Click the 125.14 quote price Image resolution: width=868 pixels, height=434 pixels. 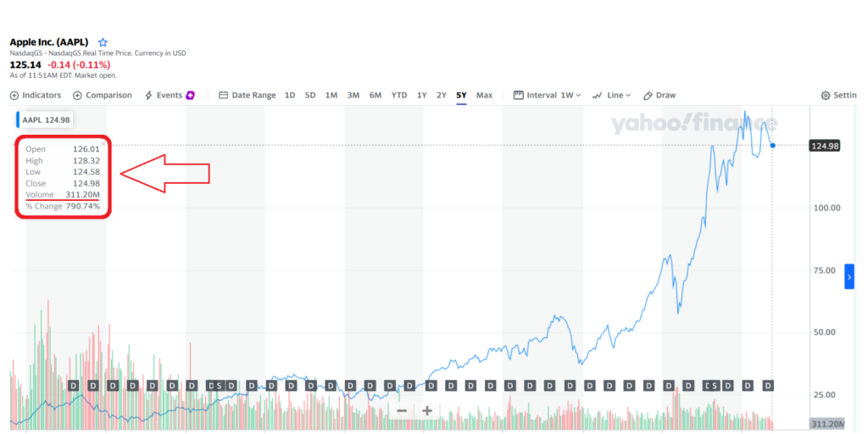coord(25,64)
